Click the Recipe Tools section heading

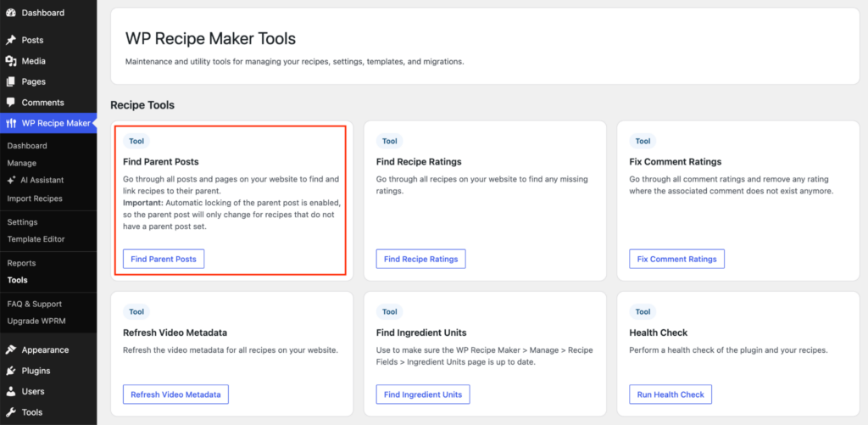(x=142, y=105)
